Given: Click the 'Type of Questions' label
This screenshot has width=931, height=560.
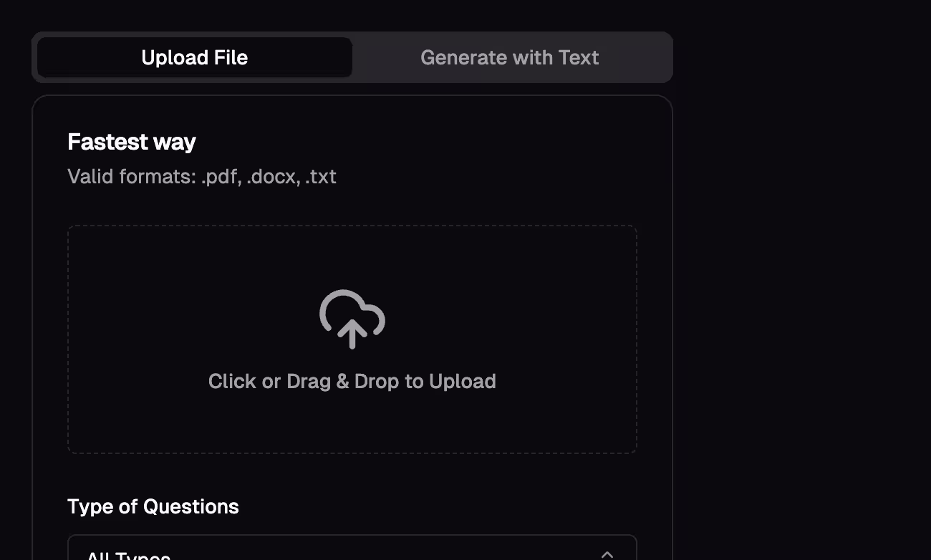Looking at the screenshot, I should click(x=153, y=506).
